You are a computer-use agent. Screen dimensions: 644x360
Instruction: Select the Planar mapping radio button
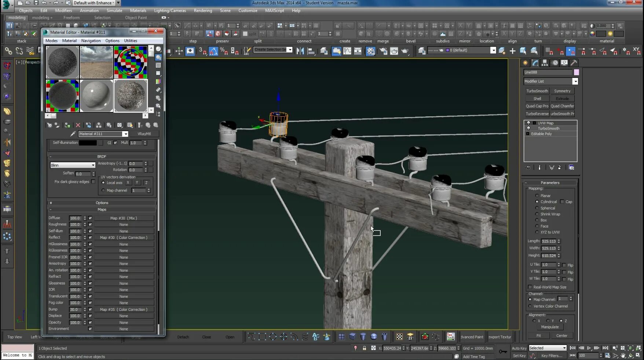(x=537, y=196)
